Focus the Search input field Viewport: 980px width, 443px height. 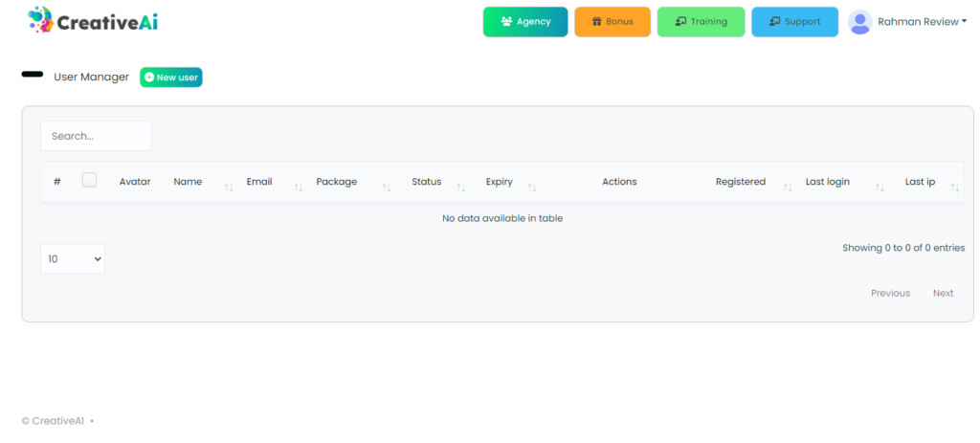point(96,136)
